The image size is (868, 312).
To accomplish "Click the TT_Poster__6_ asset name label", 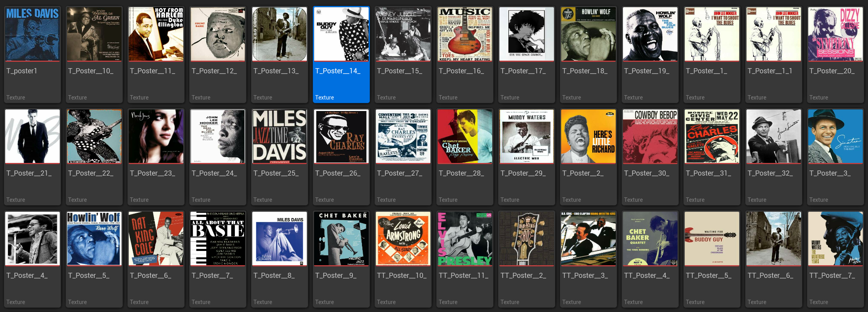I will click(770, 276).
